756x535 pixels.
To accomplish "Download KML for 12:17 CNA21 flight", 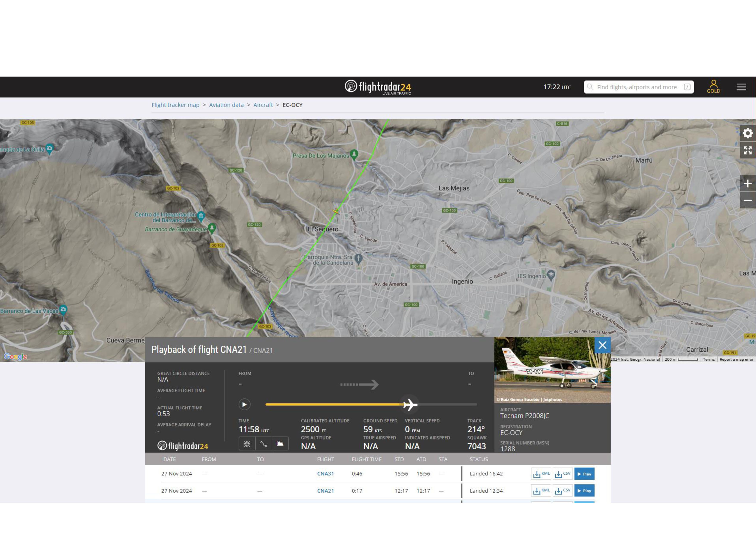I will 541,491.
